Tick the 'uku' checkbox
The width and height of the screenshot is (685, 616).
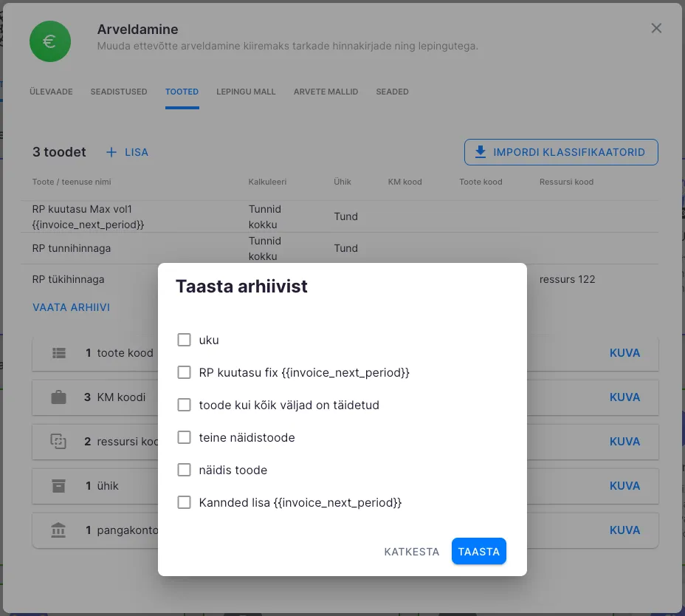click(x=185, y=340)
